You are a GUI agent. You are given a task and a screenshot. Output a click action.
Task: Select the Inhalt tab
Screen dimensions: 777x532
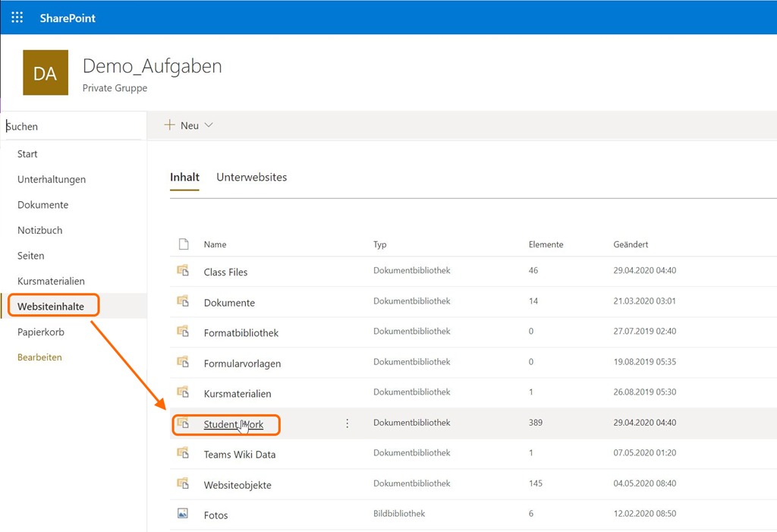point(184,177)
